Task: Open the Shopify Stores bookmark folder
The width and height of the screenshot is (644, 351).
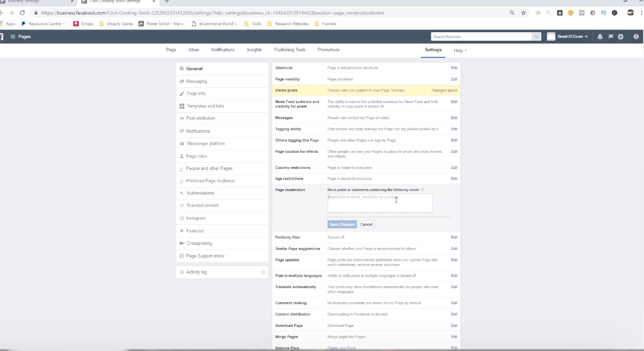Action: coord(116,24)
